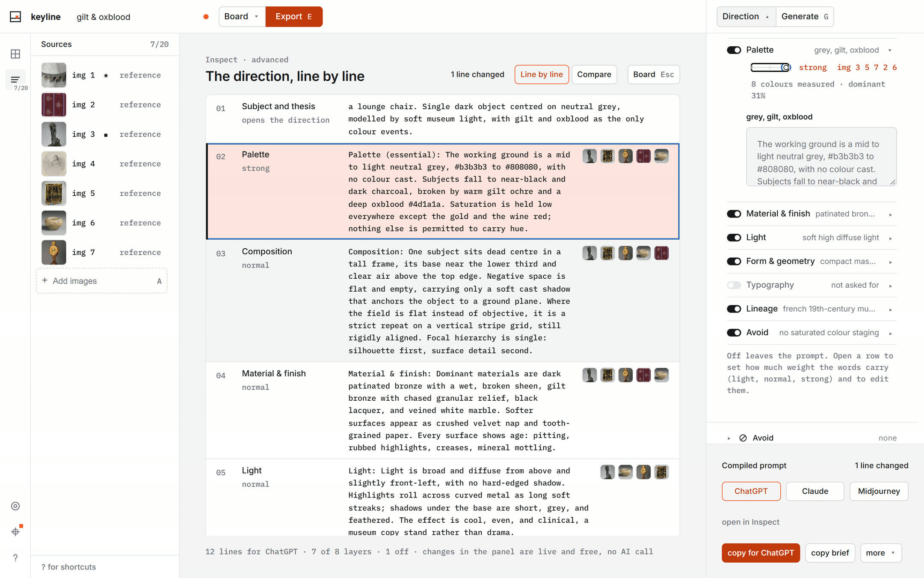Click the keyline logo icon
Screen dimensions: 924x578
(15, 17)
